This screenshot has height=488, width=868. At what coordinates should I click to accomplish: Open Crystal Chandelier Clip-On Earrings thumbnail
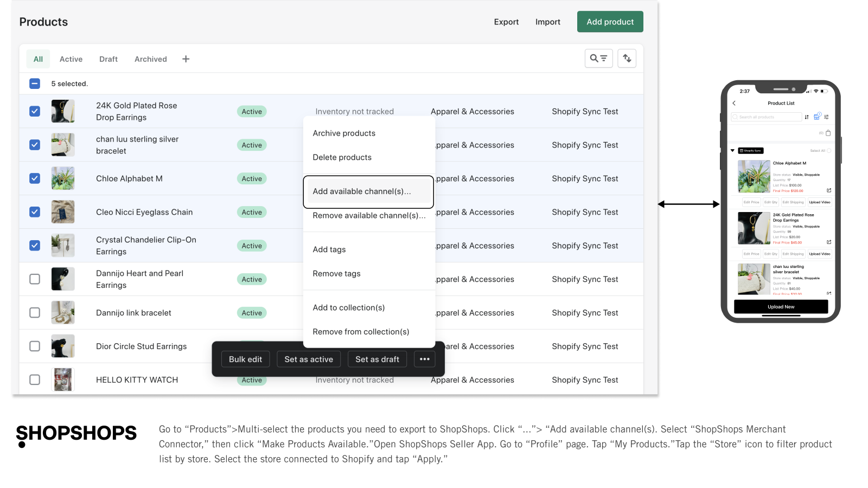[63, 246]
